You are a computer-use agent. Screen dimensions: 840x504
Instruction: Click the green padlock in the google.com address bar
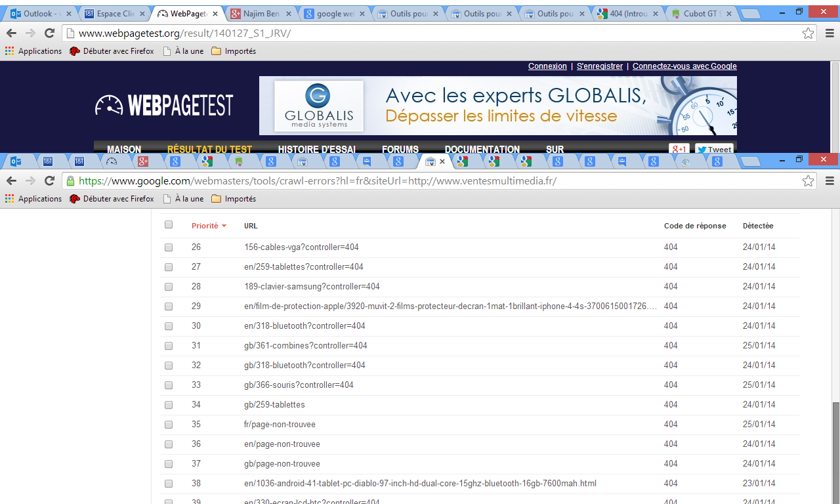tap(70, 180)
